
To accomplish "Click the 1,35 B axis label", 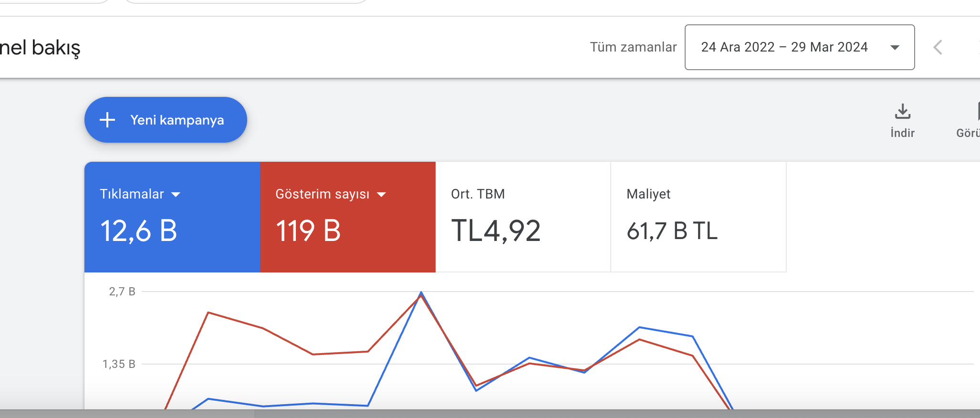I will [x=119, y=364].
